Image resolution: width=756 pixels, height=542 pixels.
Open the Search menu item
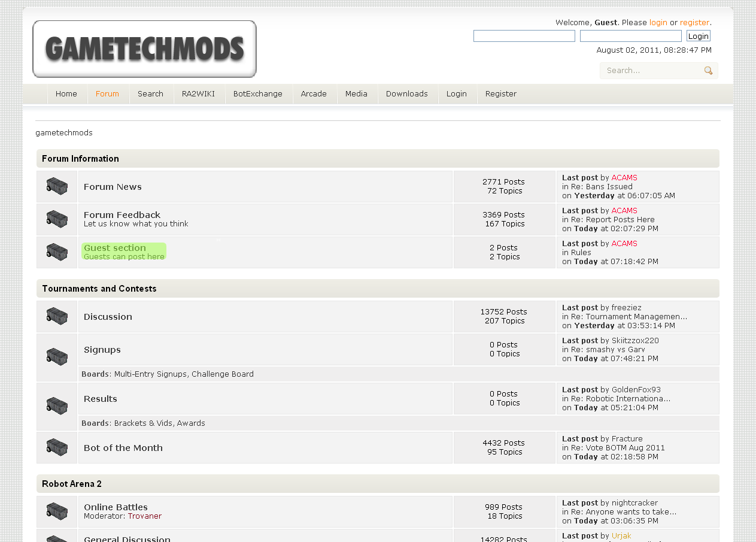(x=151, y=94)
